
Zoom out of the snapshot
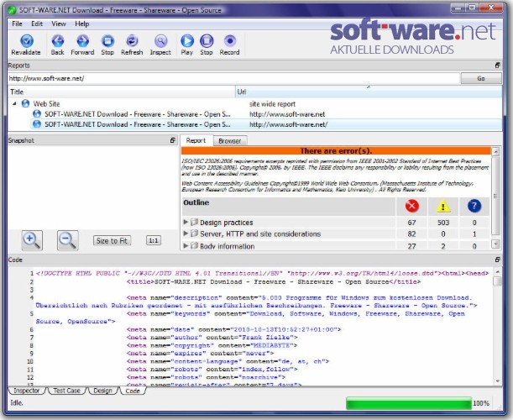tap(68, 240)
